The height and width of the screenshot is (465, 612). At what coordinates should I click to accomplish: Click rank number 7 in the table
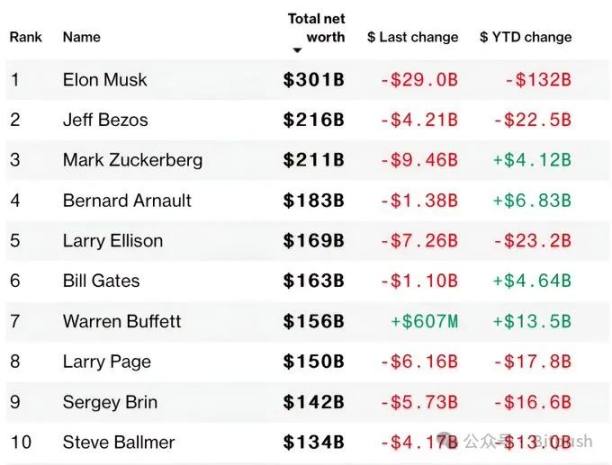(15, 321)
